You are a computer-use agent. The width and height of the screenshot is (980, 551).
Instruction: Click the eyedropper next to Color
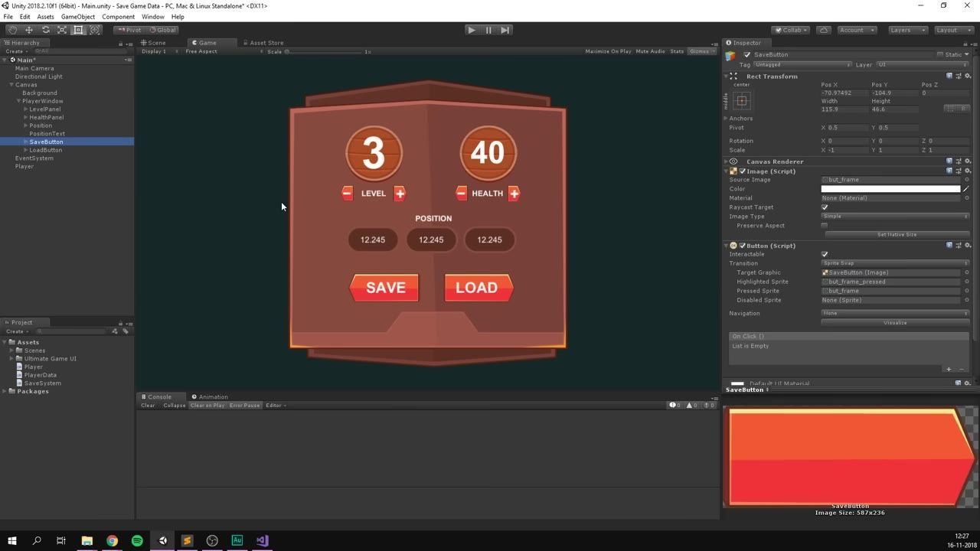coord(966,188)
